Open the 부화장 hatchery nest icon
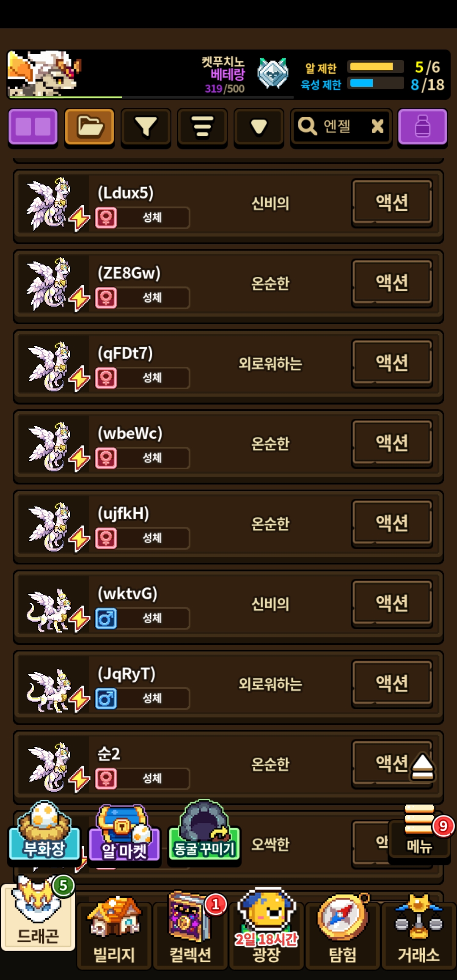Screen dimensions: 457x980 point(44,831)
